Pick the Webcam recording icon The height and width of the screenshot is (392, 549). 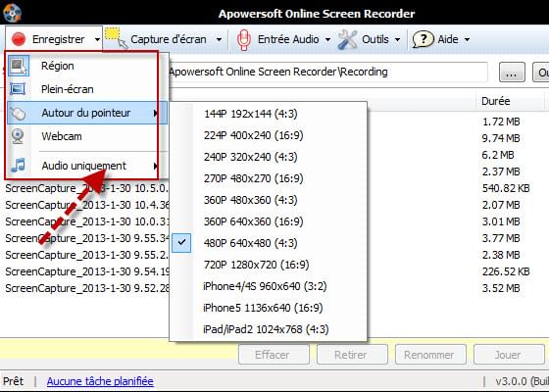[x=18, y=136]
